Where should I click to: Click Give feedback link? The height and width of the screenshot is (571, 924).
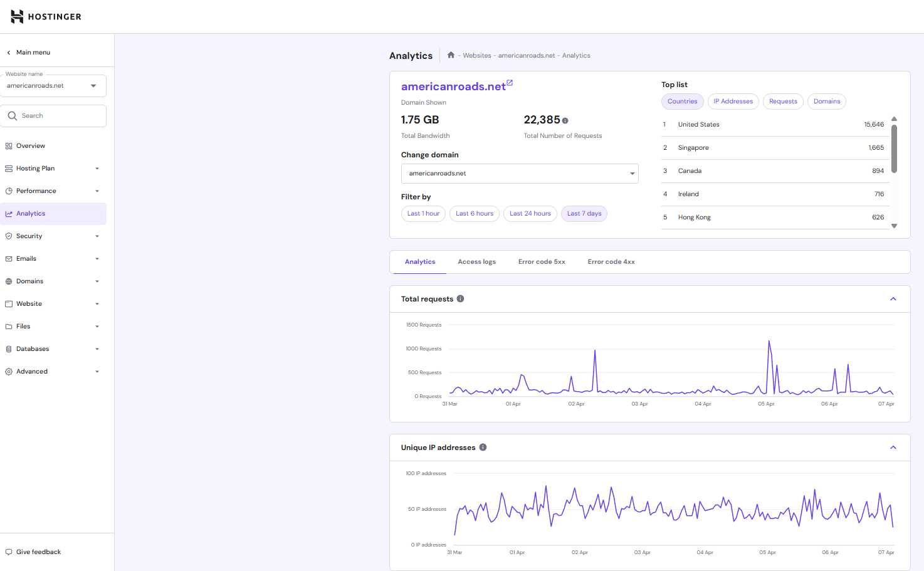(x=38, y=552)
